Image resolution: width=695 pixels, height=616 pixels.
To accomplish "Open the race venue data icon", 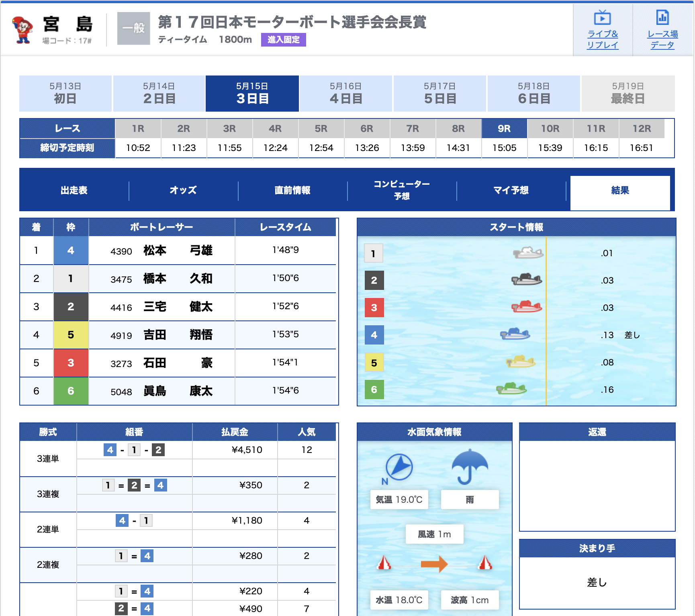I will (x=662, y=18).
